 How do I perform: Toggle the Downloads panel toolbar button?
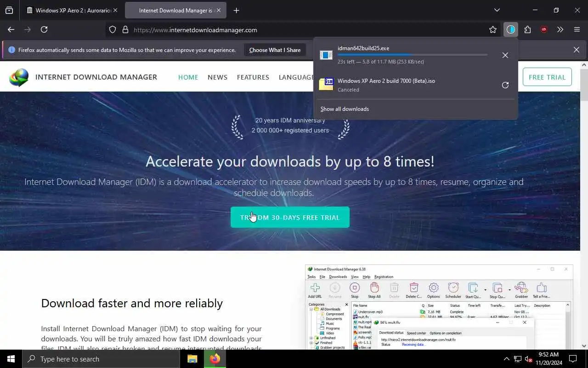(x=511, y=30)
